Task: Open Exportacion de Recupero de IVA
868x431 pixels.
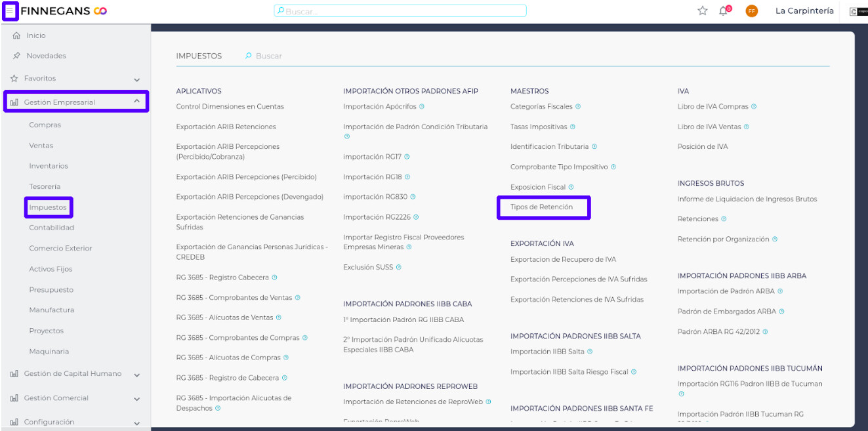Action: (564, 259)
